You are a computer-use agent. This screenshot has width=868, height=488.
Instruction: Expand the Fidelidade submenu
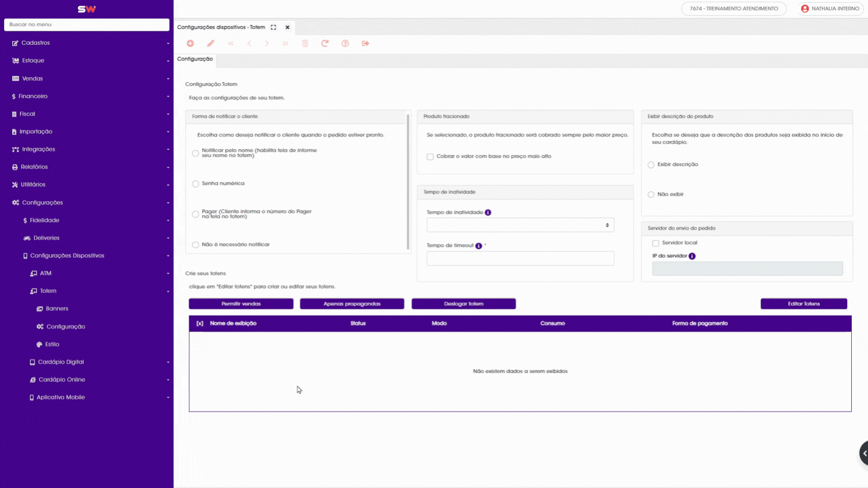click(86, 220)
